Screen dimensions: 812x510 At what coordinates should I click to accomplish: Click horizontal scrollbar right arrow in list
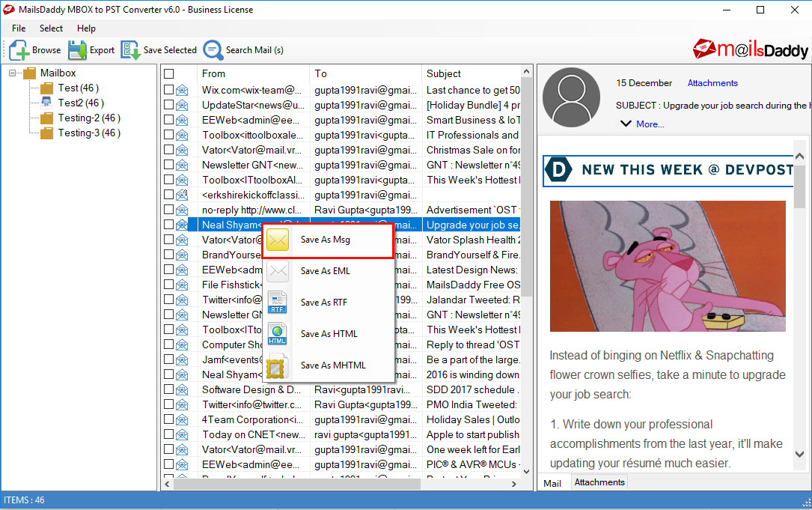point(513,484)
